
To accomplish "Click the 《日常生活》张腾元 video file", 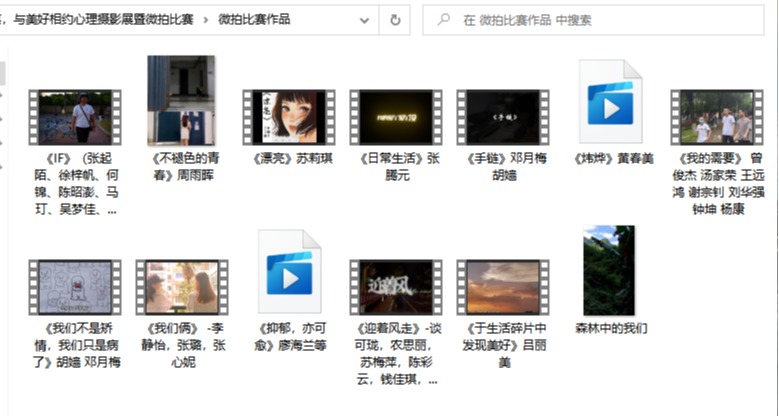I will click(x=395, y=118).
